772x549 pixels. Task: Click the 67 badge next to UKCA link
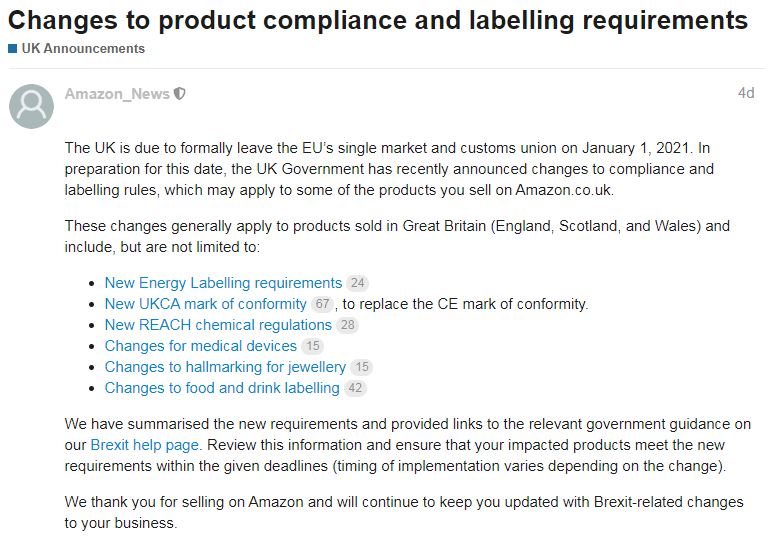tap(322, 305)
